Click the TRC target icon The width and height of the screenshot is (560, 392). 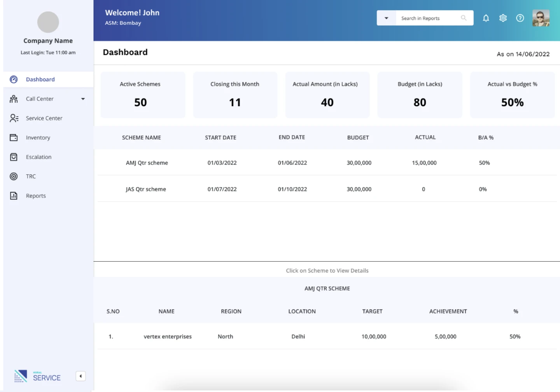(x=14, y=177)
